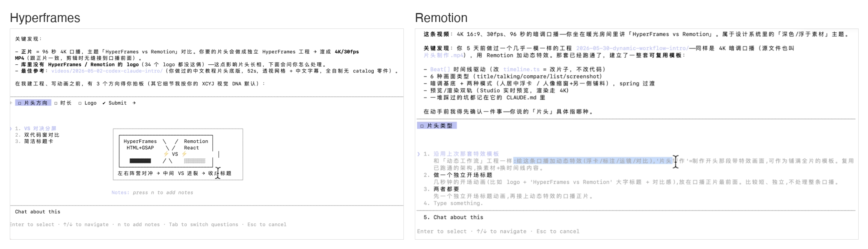The image size is (868, 249).
Task: Open the videos/2026-05-02-codex-claude-intro/ path link
Action: point(107,71)
